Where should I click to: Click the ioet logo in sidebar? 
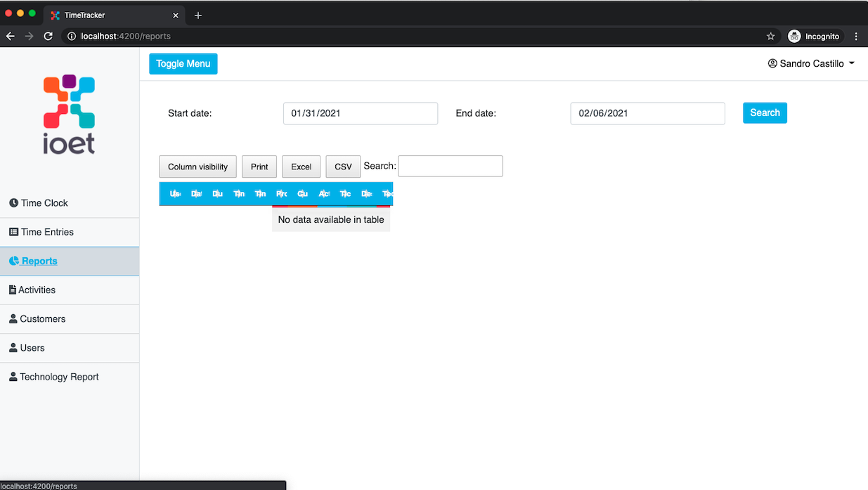pyautogui.click(x=69, y=114)
